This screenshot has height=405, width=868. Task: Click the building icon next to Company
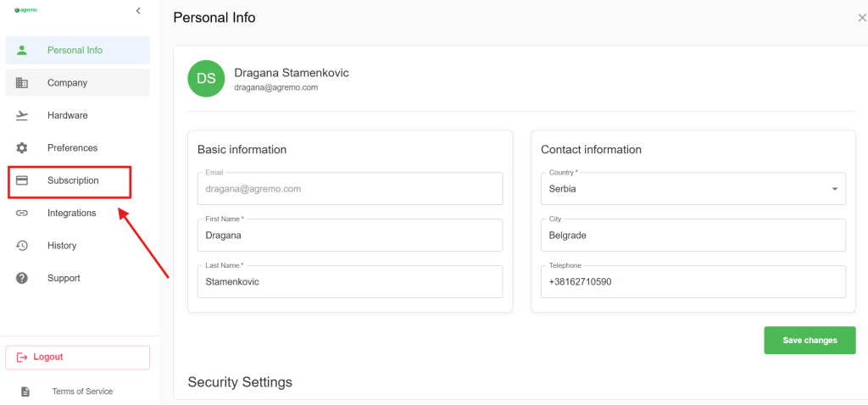[x=22, y=83]
